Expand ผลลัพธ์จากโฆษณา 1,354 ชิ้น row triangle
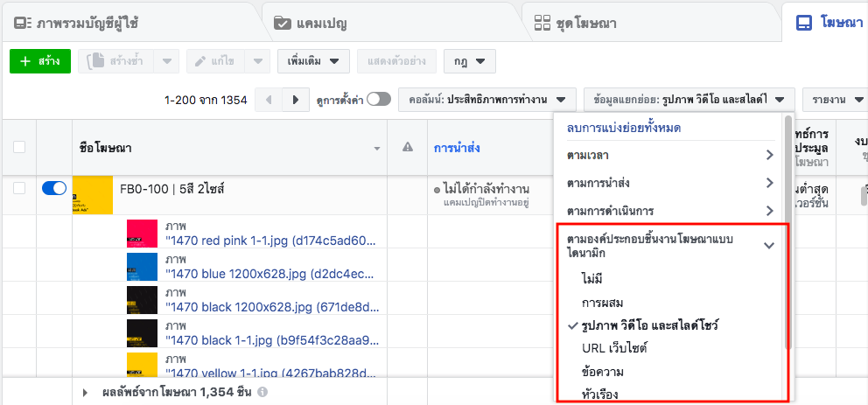 point(85,392)
